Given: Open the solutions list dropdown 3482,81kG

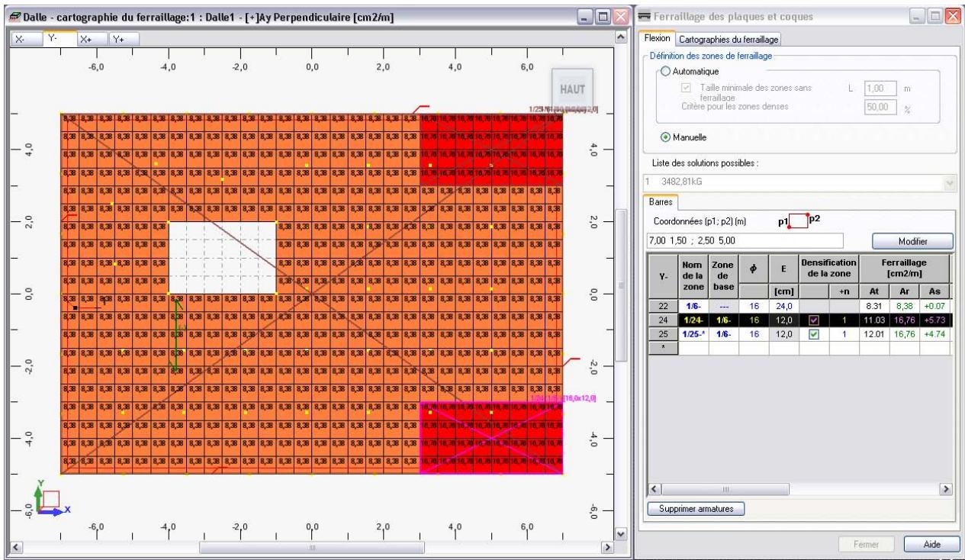Looking at the screenshot, I should click(949, 183).
